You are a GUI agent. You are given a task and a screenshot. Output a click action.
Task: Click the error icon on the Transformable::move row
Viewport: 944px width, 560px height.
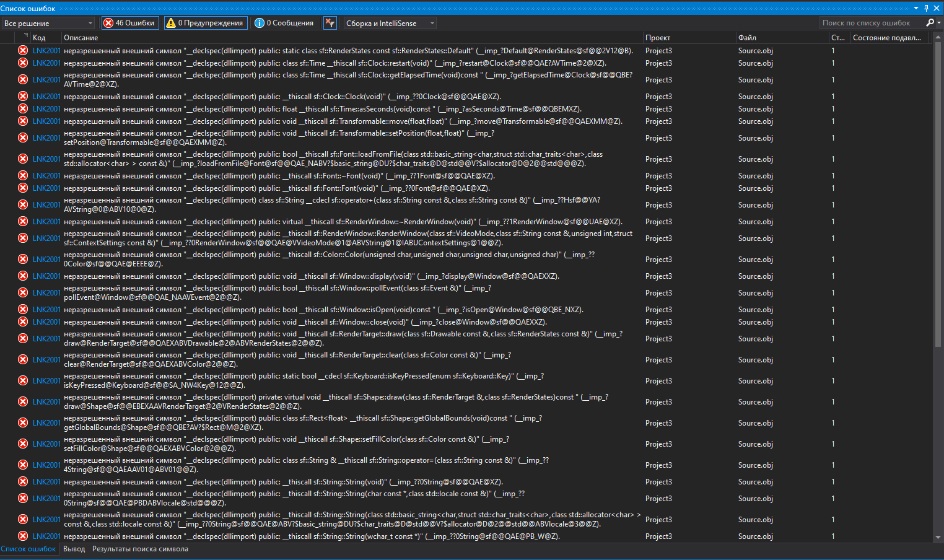tap(23, 121)
